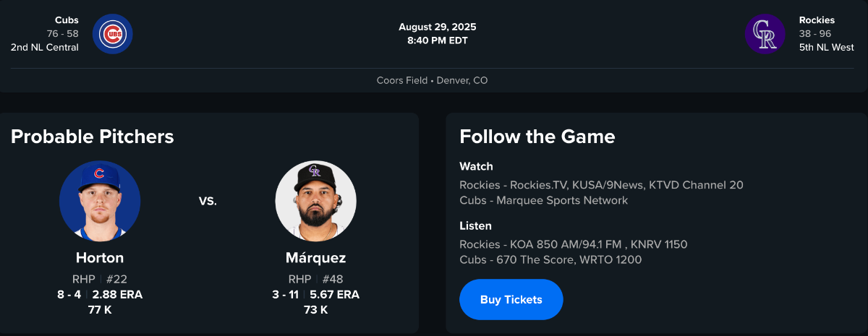Viewport: 868px width, 336px height.
Task: Open Horton's pitcher headshot photo
Action: pos(100,201)
